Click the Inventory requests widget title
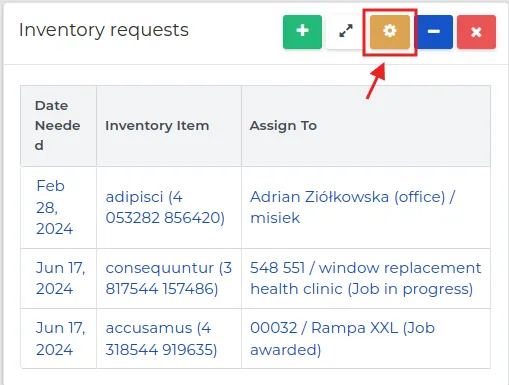The image size is (509, 385). click(x=104, y=30)
